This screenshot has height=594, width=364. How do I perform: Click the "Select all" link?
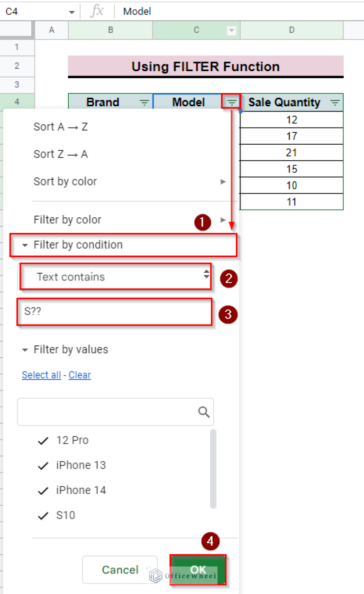tap(41, 375)
